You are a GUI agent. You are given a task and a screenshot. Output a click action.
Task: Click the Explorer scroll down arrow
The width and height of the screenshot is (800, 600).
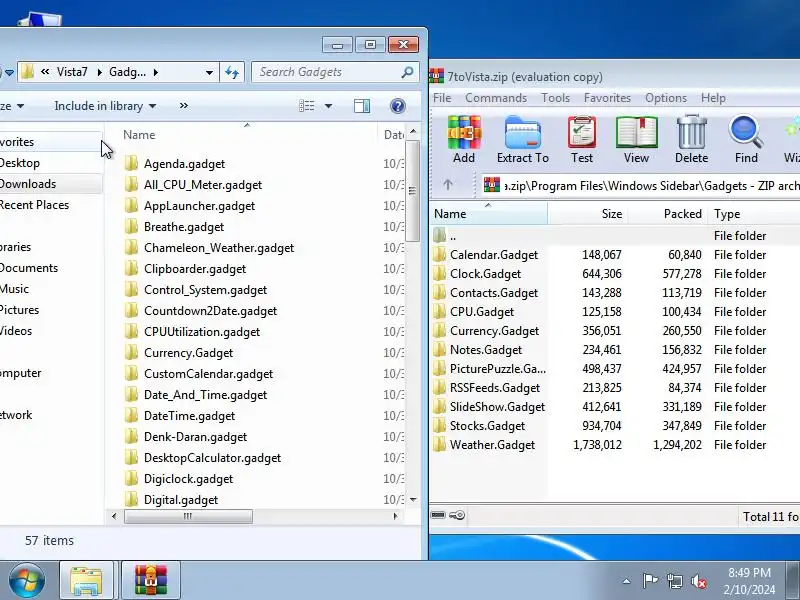[x=413, y=500]
